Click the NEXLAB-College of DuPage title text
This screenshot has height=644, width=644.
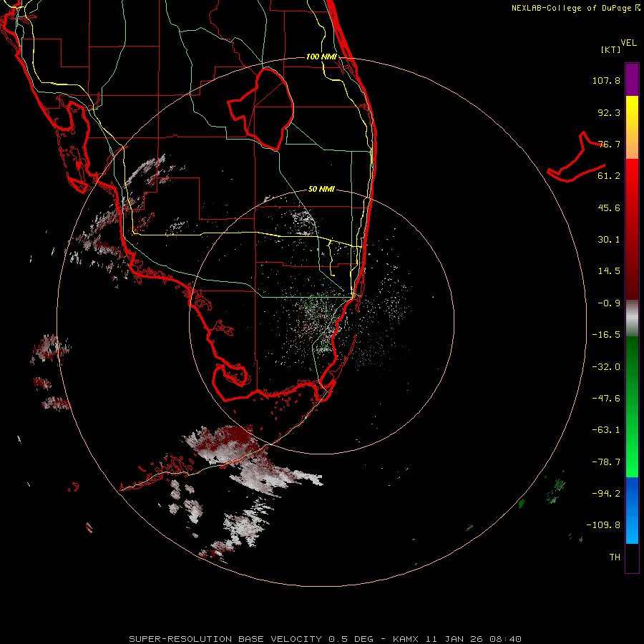[x=571, y=8]
